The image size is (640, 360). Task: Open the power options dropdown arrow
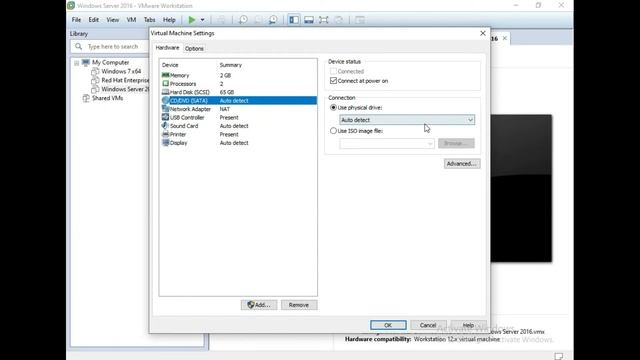[202, 20]
